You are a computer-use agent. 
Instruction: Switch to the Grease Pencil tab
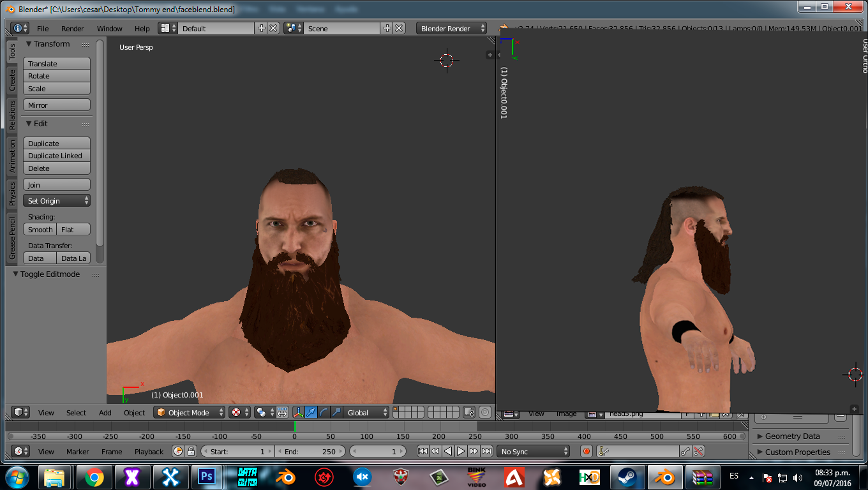12,238
